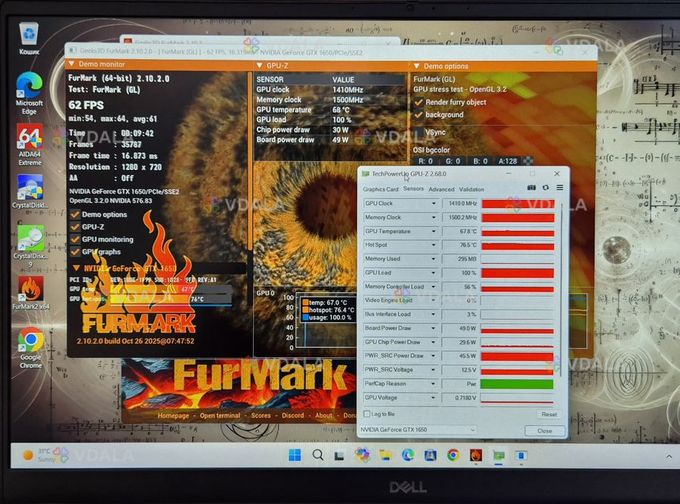Toggle the Demo options checkbox in FurMark
The image size is (680, 504).
coord(75,214)
